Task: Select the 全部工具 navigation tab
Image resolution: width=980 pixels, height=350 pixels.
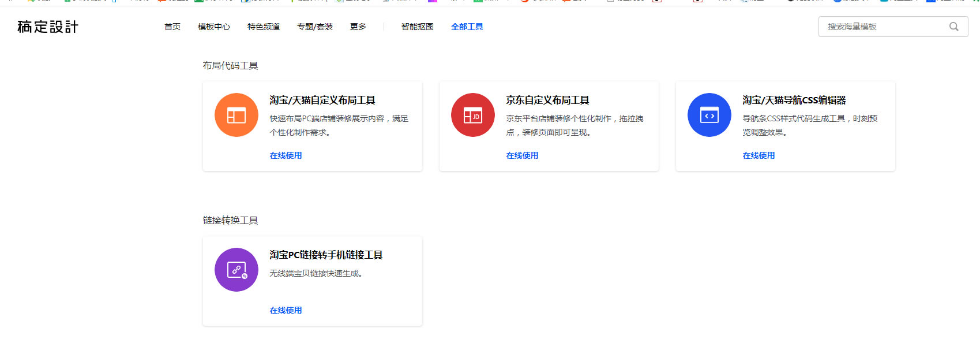Action: pos(467,27)
